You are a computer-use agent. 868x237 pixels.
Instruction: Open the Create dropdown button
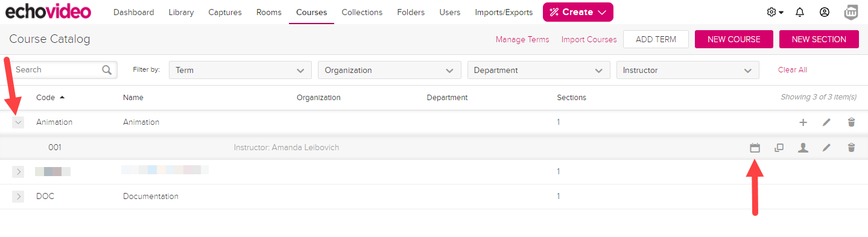click(578, 12)
